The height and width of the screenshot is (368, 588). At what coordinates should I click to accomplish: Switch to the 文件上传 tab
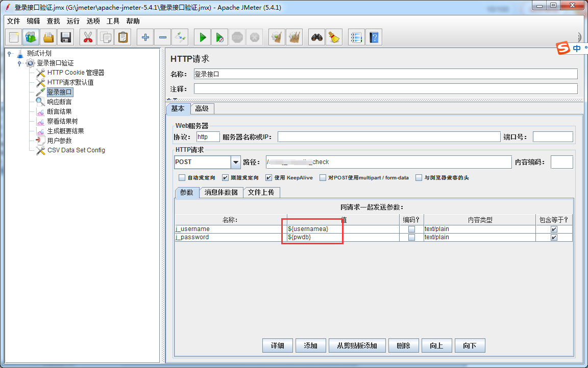261,192
